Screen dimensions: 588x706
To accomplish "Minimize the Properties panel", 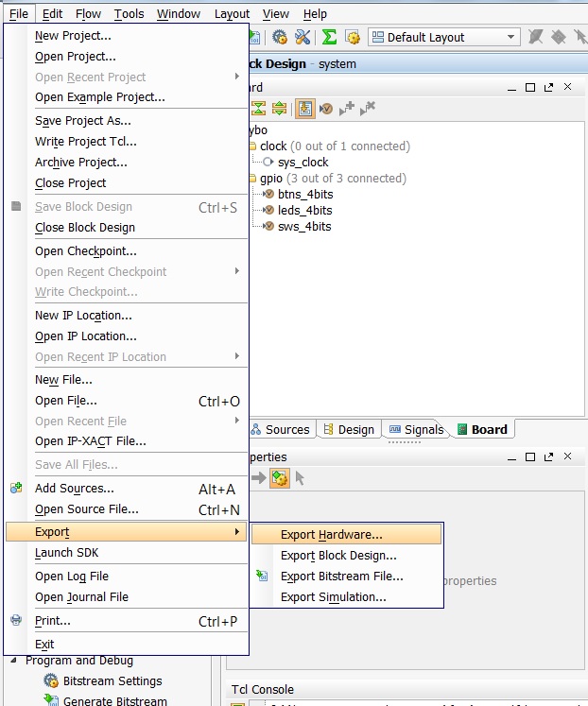I will pyautogui.click(x=511, y=457).
